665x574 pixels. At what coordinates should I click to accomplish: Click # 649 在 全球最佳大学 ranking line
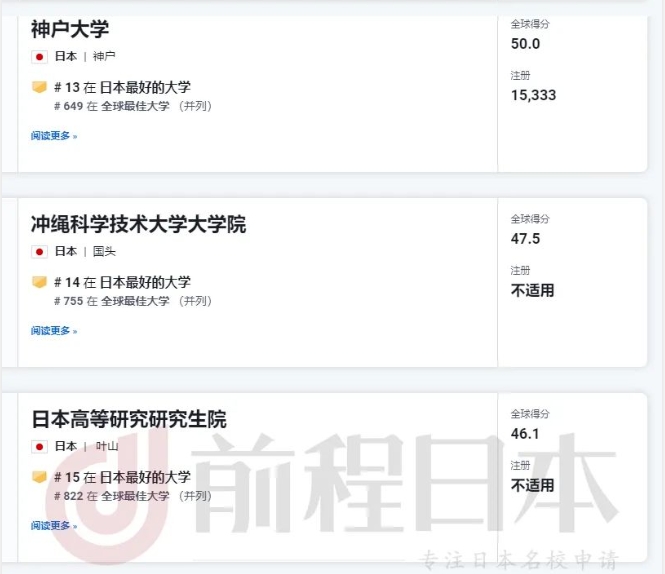[x=133, y=106]
